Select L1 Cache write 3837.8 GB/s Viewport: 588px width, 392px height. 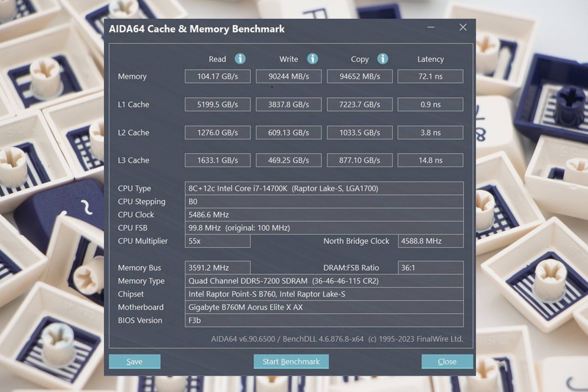point(289,104)
